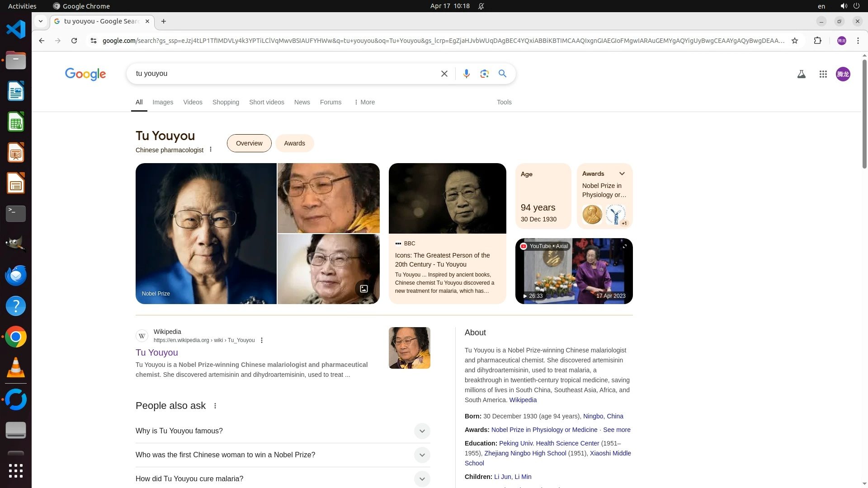
Task: Select the Overview chip
Action: click(249, 143)
